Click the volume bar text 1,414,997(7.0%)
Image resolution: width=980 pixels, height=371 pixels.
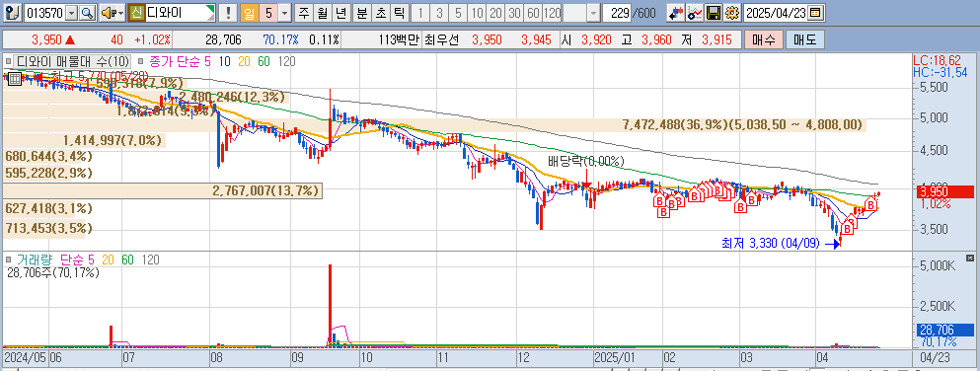tap(113, 140)
